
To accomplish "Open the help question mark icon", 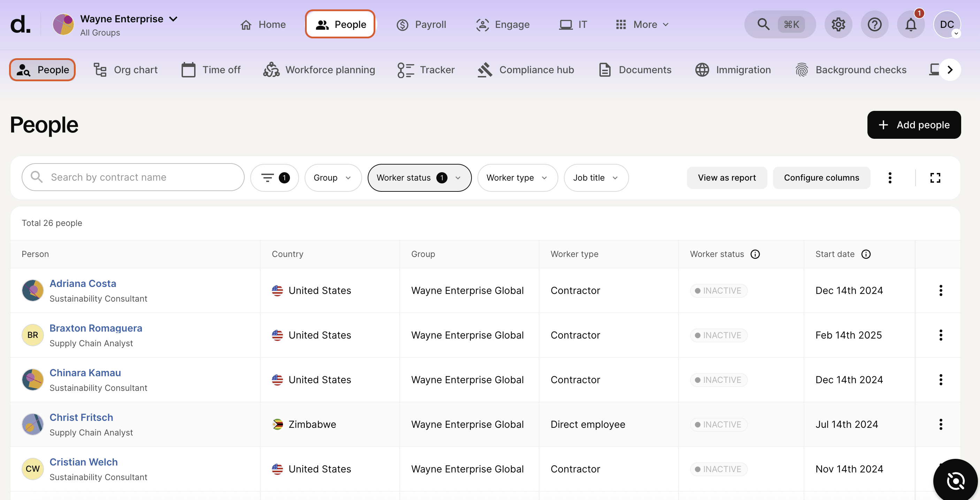I will coord(874,24).
